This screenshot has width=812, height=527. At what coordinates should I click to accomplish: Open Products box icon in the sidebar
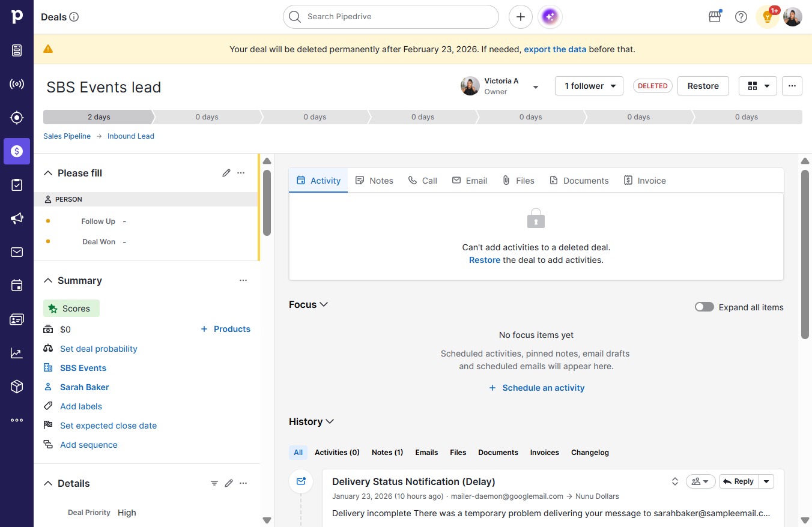click(x=17, y=387)
